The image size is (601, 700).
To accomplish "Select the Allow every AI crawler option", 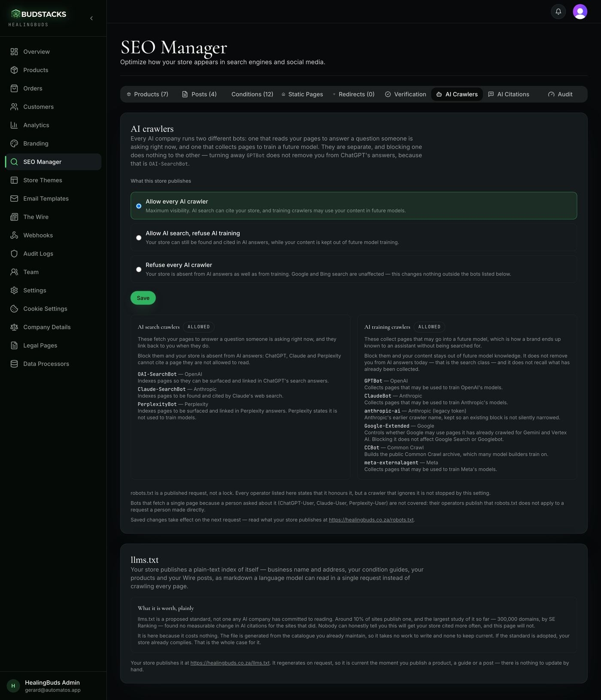I will pos(354,206).
